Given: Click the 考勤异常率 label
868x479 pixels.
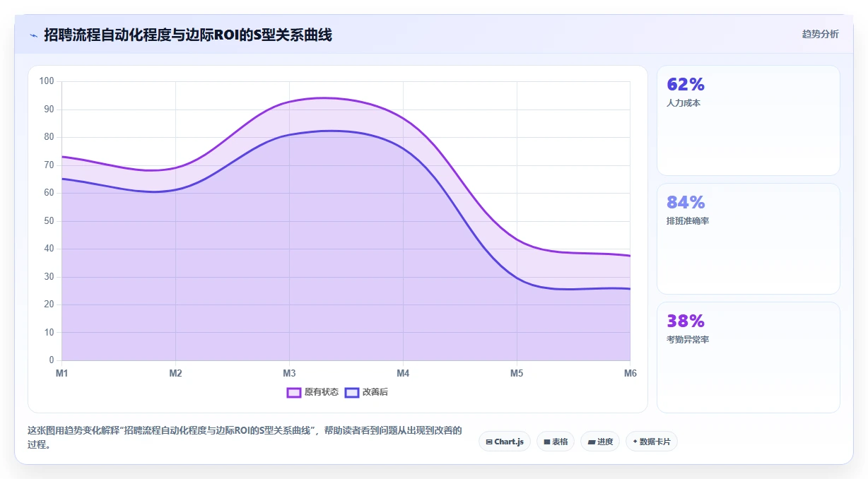Looking at the screenshot, I should [x=688, y=340].
